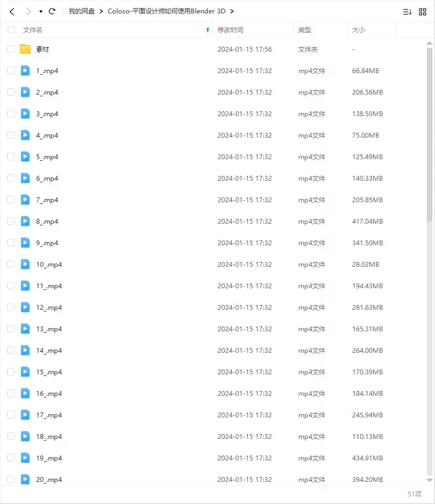Screen dimensions: 435x504
Task: Go to 我的网盘 in breadcrumb
Action: point(82,11)
